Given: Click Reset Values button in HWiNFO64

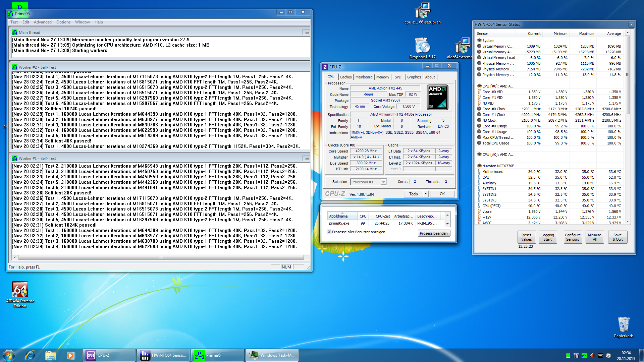Looking at the screenshot, I should pyautogui.click(x=526, y=237).
